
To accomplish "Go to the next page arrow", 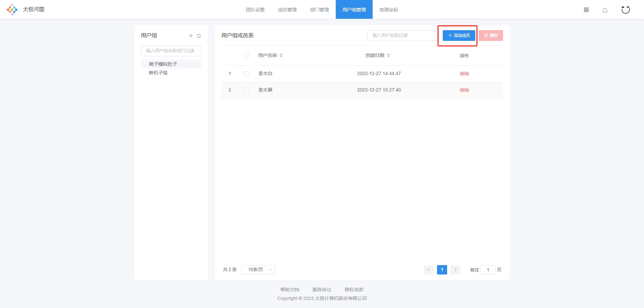I will click(x=455, y=270).
